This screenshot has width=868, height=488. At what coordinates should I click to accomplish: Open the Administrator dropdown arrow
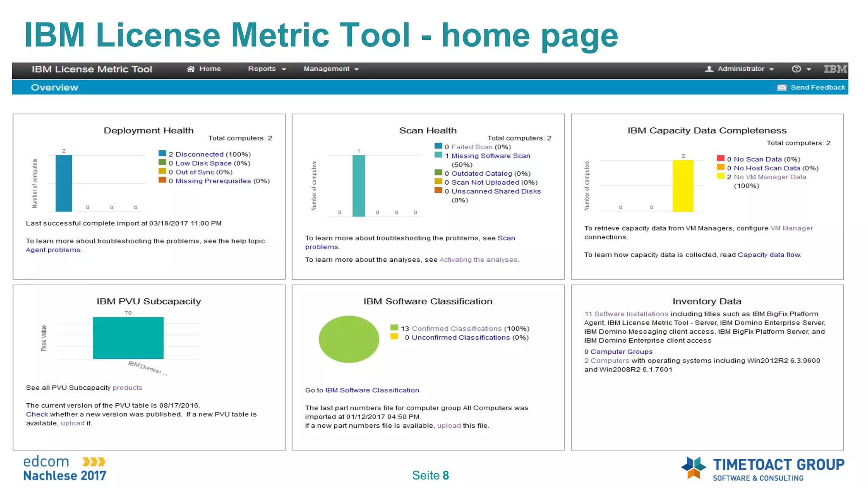[x=771, y=69]
